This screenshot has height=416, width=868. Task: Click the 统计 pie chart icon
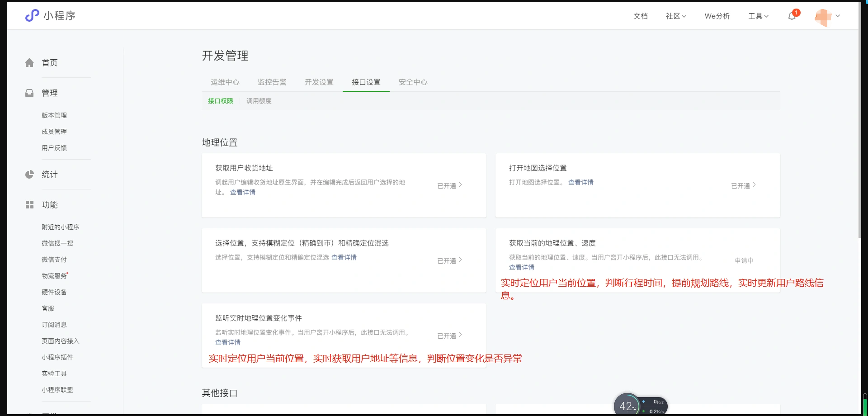pos(29,175)
